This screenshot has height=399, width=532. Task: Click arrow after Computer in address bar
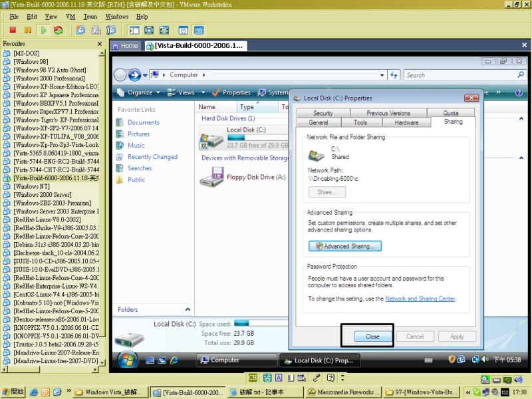(x=204, y=75)
